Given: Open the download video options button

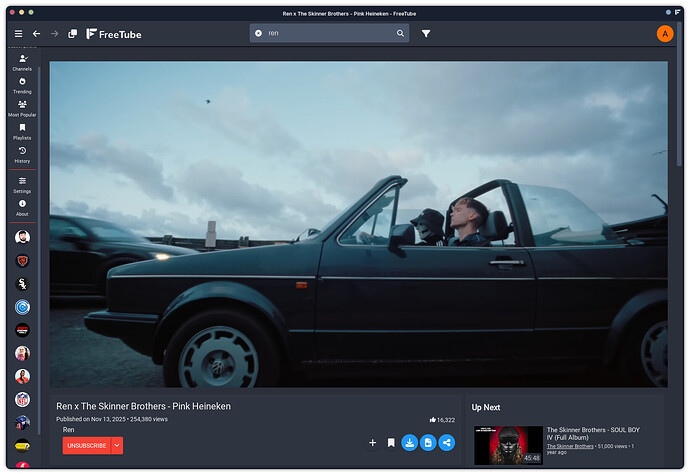Looking at the screenshot, I should tap(409, 442).
